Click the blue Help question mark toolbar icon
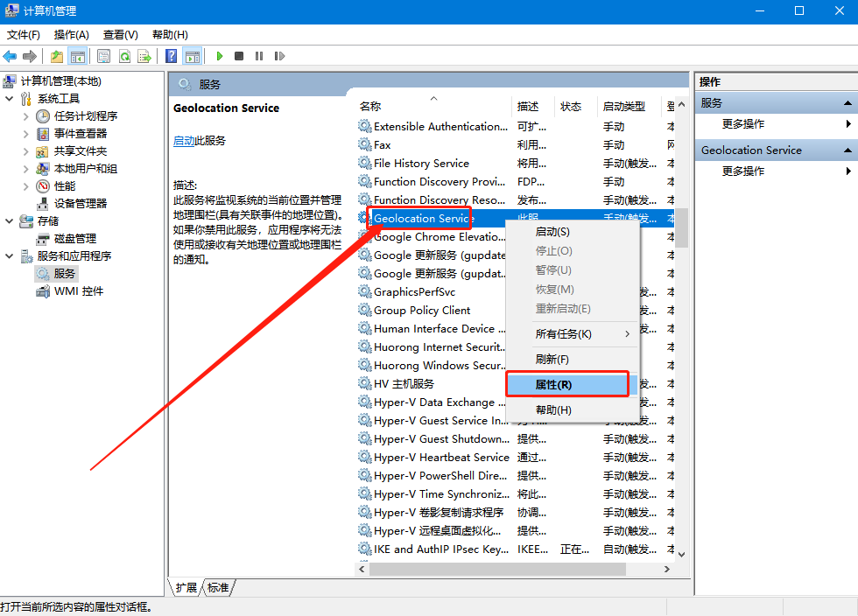Screen dimensions: 858x616 pos(172,56)
